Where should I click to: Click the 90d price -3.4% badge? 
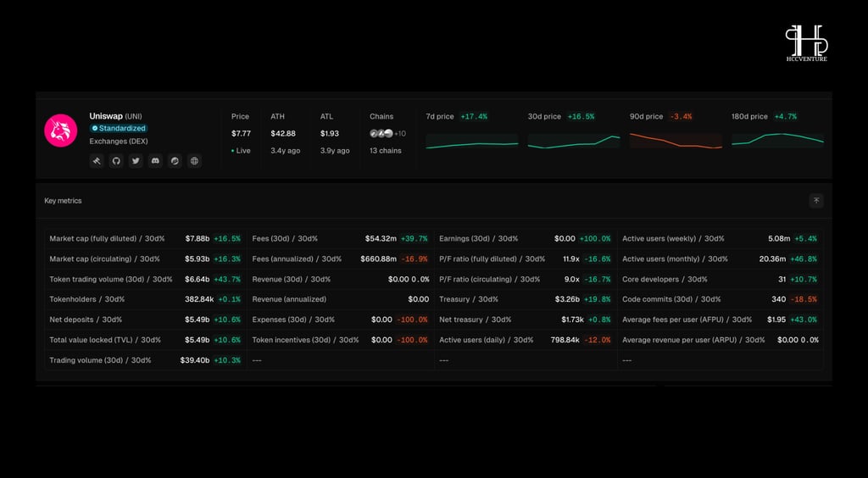[681, 117]
